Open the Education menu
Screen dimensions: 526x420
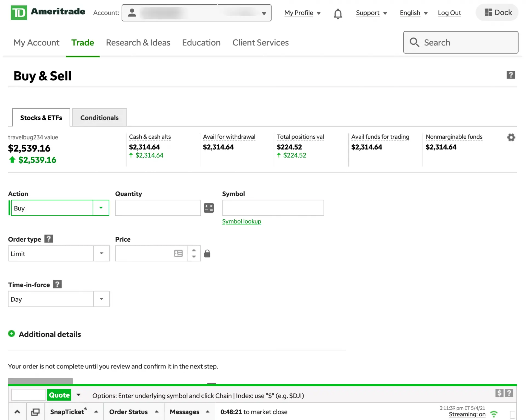[201, 42]
